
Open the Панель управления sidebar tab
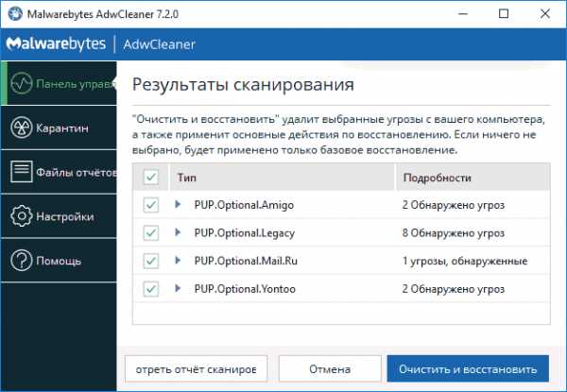point(59,83)
